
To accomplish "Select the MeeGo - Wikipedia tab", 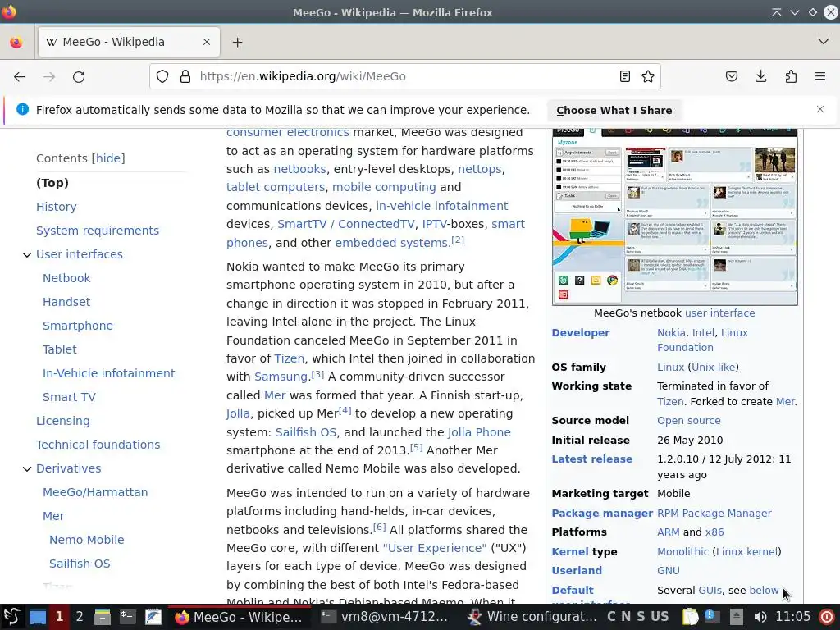I will 129,42.
